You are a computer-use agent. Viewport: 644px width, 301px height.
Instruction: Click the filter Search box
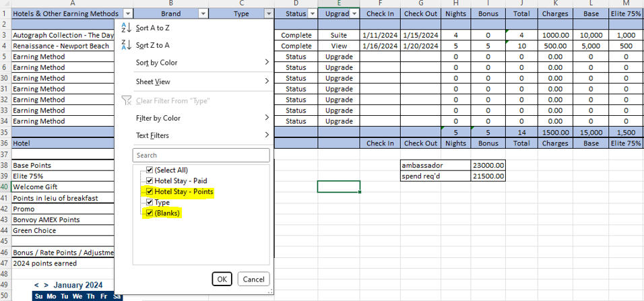tap(201, 156)
